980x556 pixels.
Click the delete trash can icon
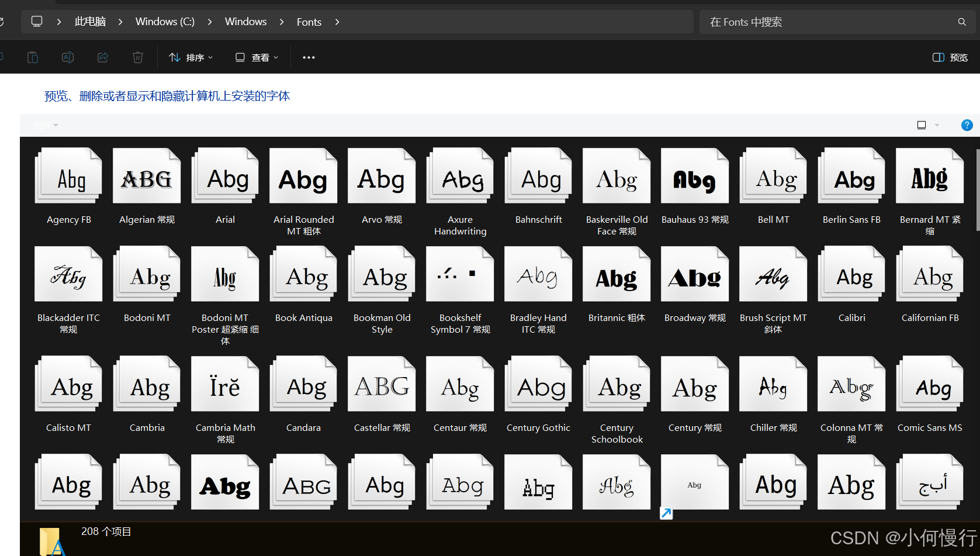(138, 57)
